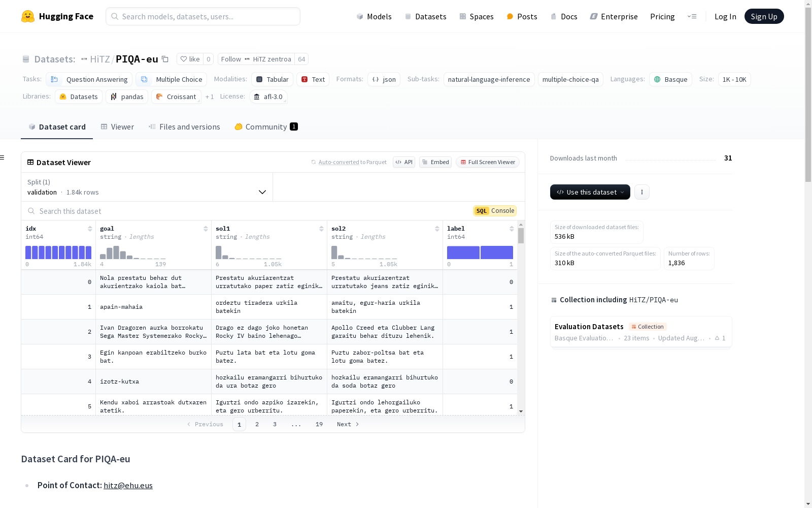This screenshot has width=812, height=508.
Task: Click the heart like button
Action: click(x=190, y=59)
